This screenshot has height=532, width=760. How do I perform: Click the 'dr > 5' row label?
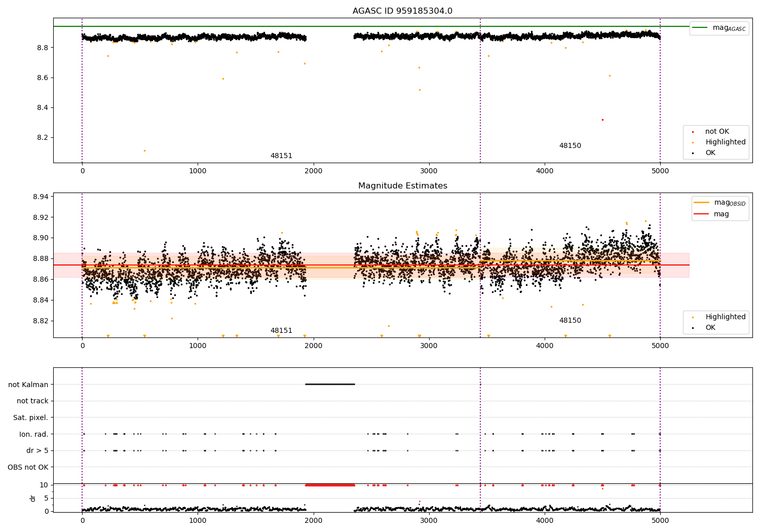pos(37,450)
